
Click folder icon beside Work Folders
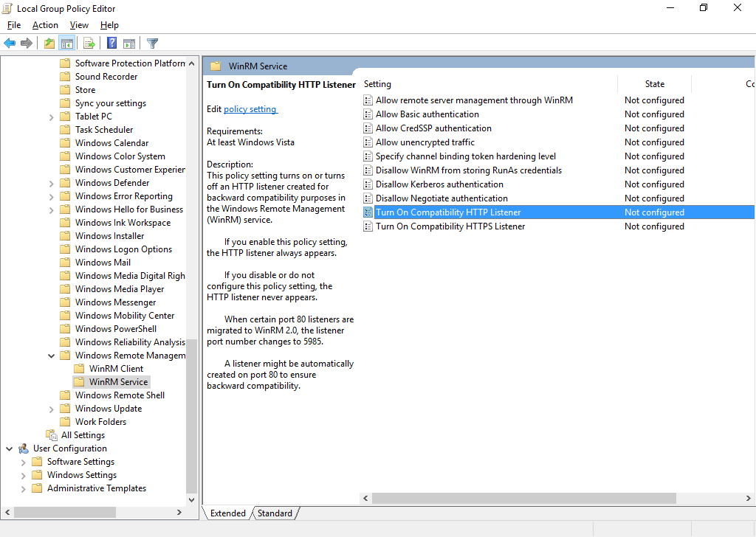point(65,422)
